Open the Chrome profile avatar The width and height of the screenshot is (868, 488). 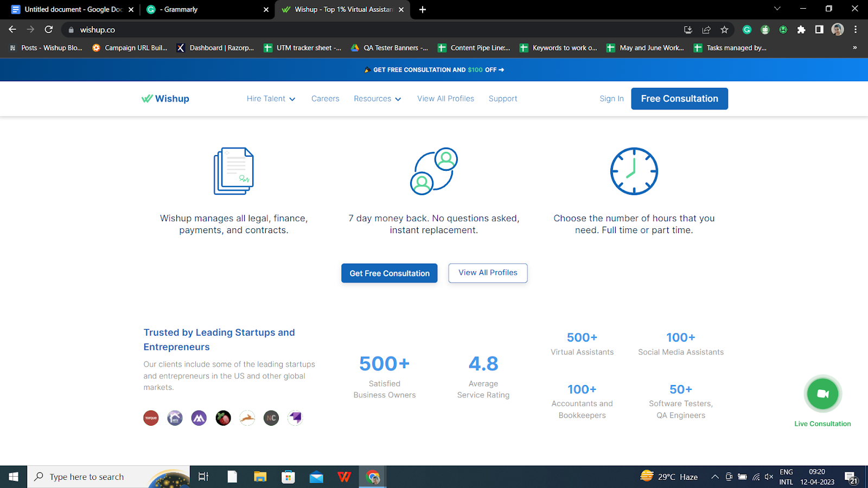click(x=838, y=30)
